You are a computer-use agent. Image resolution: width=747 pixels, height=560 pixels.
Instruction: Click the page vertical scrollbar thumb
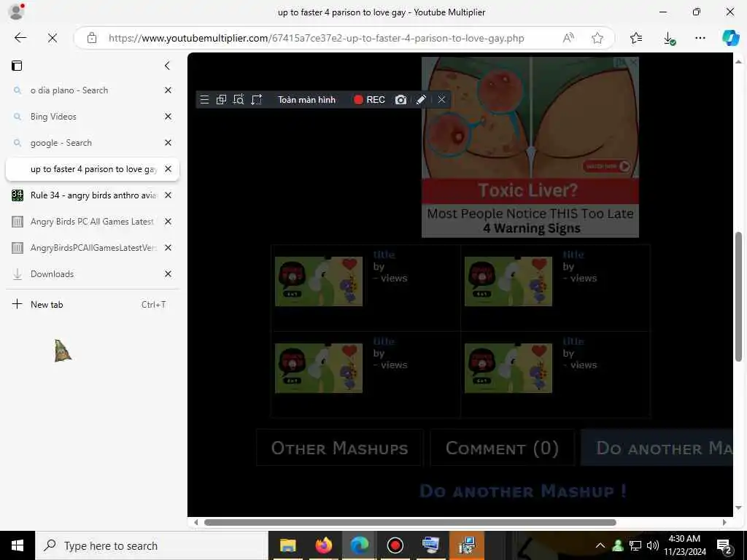(738, 296)
